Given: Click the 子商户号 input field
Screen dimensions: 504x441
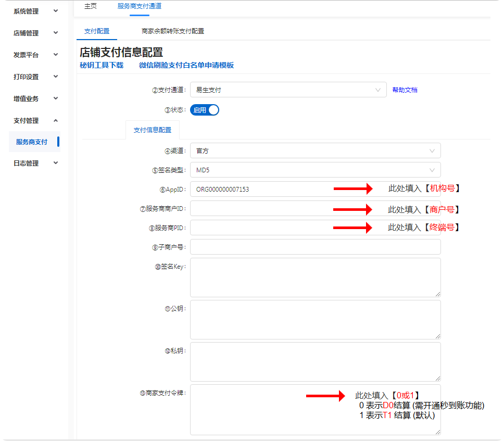Looking at the screenshot, I should tap(316, 247).
